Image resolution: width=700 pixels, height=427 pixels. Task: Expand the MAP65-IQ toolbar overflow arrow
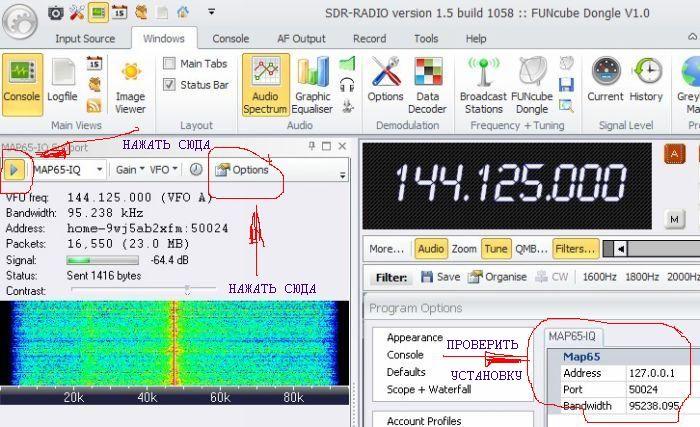coord(342,176)
